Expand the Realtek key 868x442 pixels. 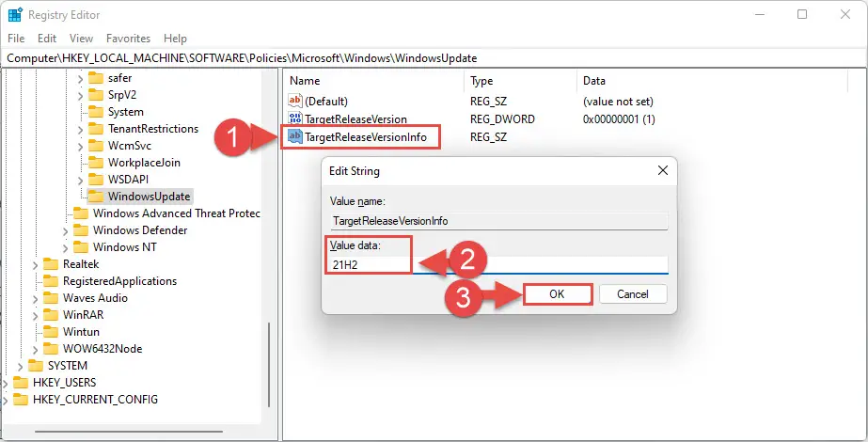coord(36,265)
